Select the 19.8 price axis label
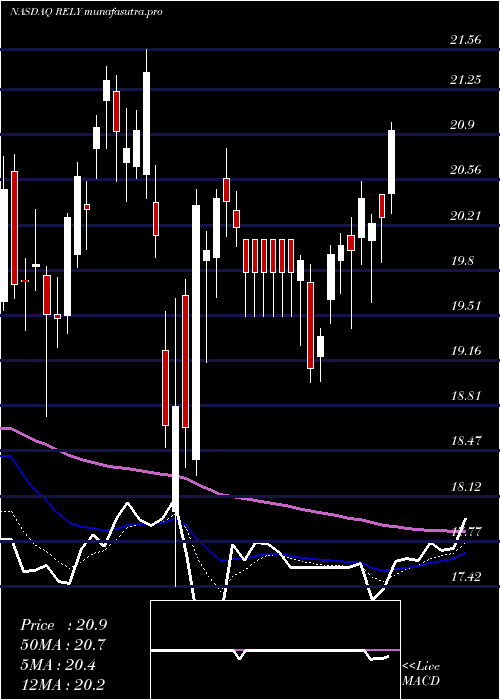The width and height of the screenshot is (500, 700). click(462, 261)
